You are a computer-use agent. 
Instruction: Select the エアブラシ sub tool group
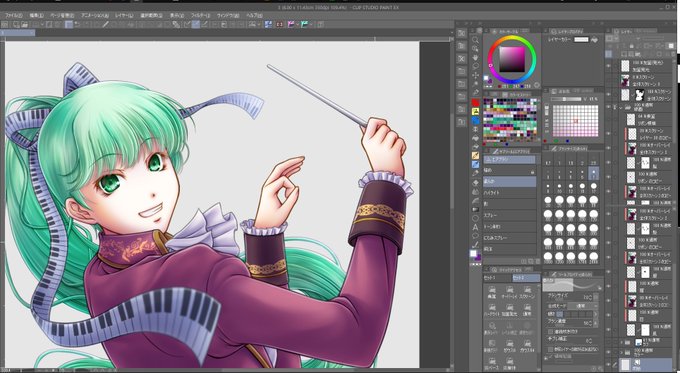pos(510,159)
